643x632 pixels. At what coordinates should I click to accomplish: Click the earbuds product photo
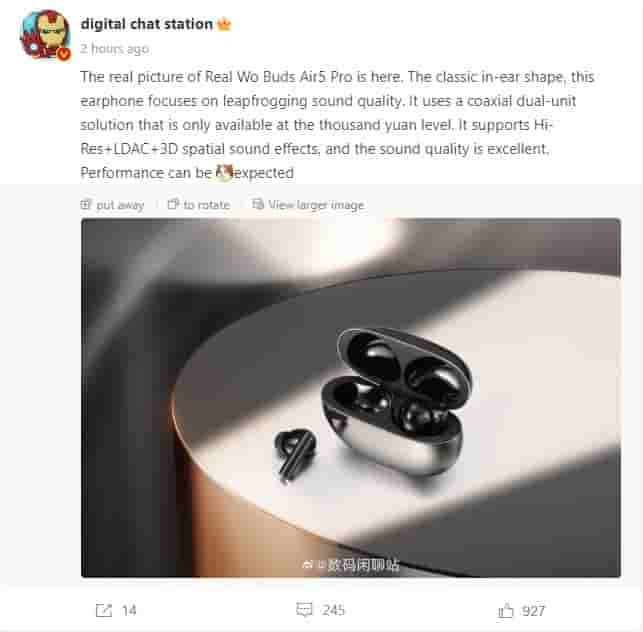point(351,398)
